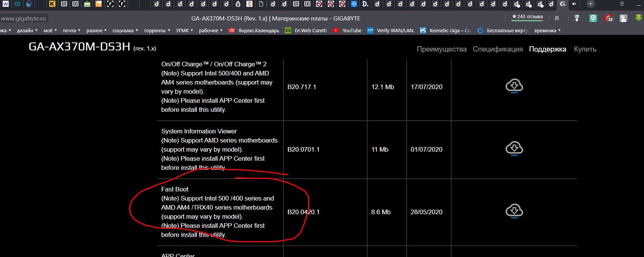The image size is (644, 257).
Task: Download the System Information Viewer utility
Action: (x=514, y=149)
